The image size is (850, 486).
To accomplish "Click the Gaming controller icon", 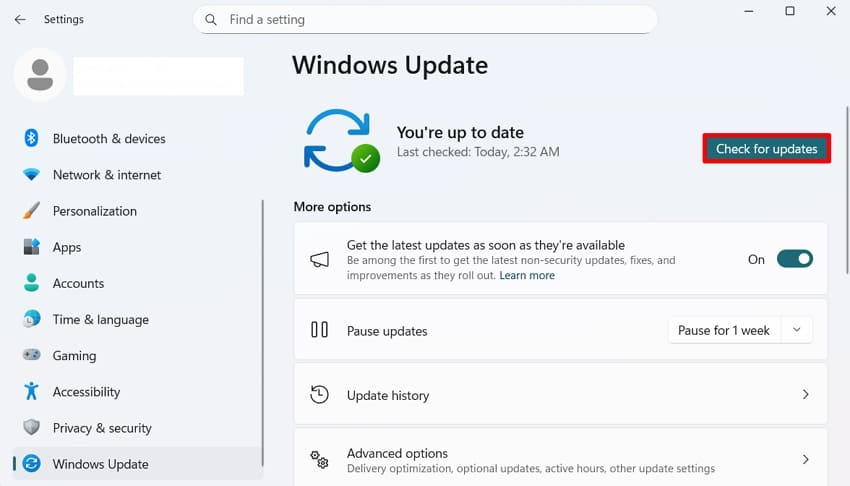I will click(x=31, y=355).
